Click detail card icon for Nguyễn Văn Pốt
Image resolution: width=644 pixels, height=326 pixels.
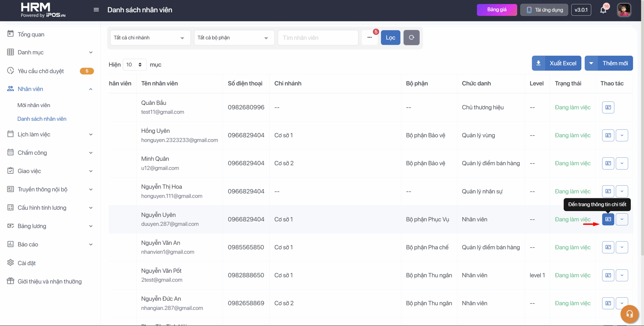coord(608,275)
